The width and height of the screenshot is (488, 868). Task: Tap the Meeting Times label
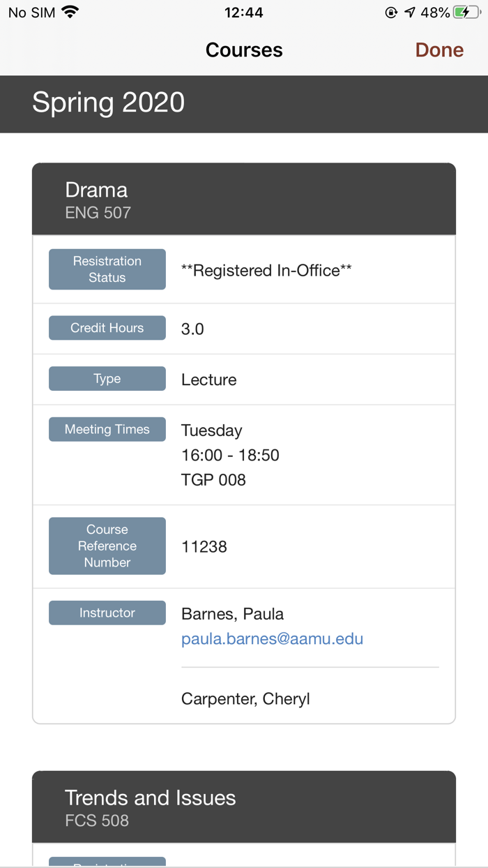click(x=107, y=430)
